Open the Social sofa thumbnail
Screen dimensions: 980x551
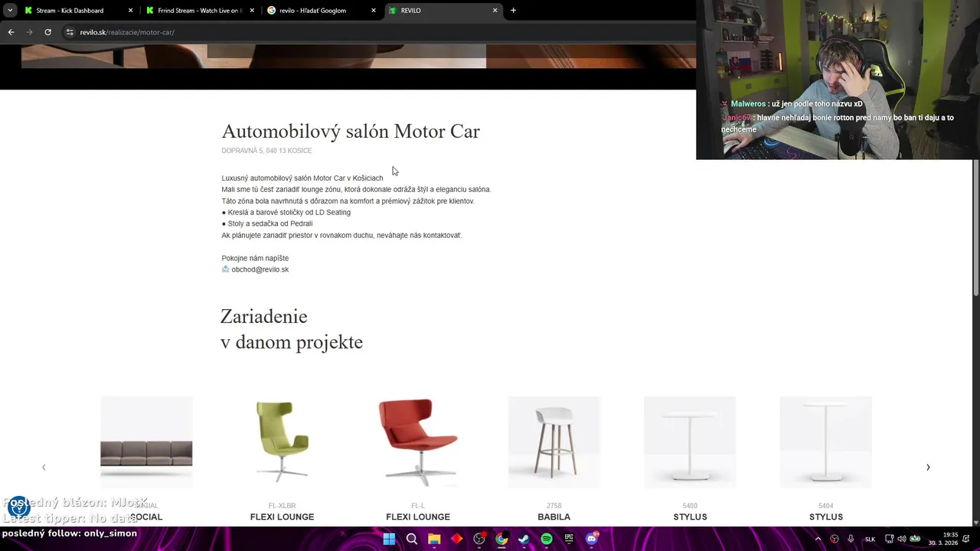click(x=146, y=442)
